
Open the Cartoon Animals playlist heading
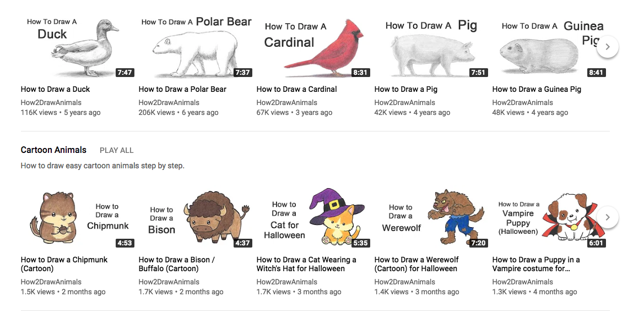[53, 150]
